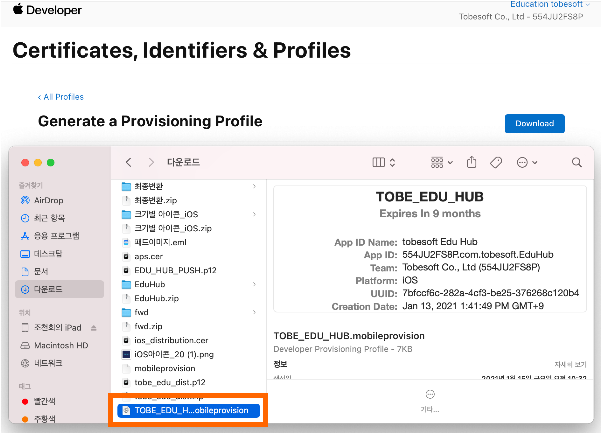Open the more actions ellipsis icon
Image resolution: width=602 pixels, height=434 pixels.
(522, 162)
